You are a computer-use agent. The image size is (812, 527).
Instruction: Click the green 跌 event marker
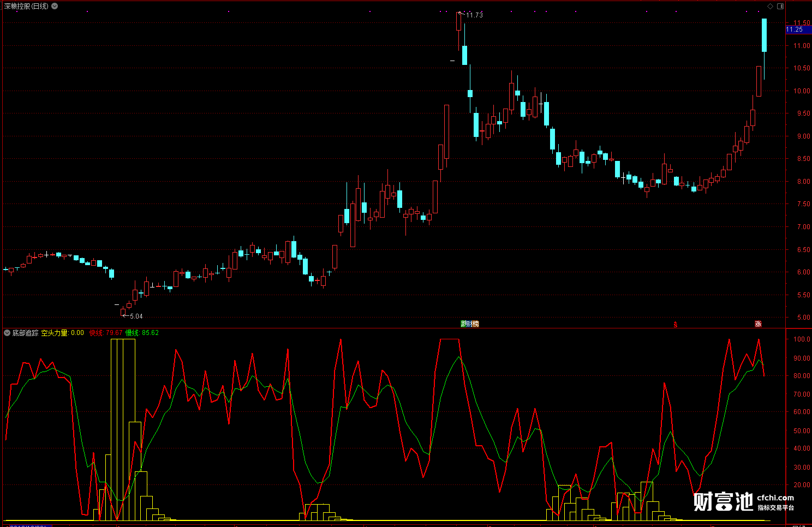(x=463, y=324)
